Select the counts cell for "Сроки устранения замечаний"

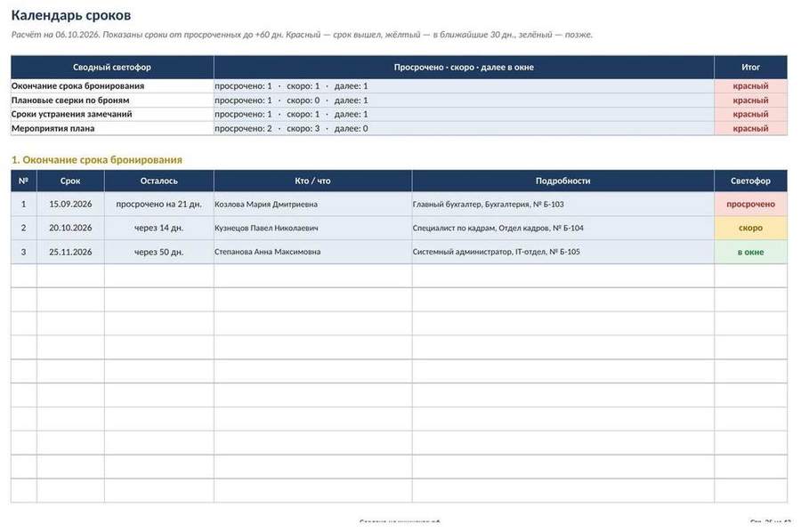coord(464,114)
